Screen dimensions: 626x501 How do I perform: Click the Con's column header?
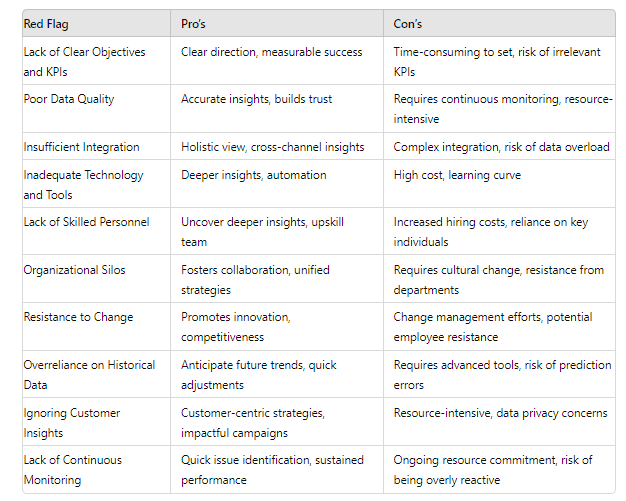(499, 24)
